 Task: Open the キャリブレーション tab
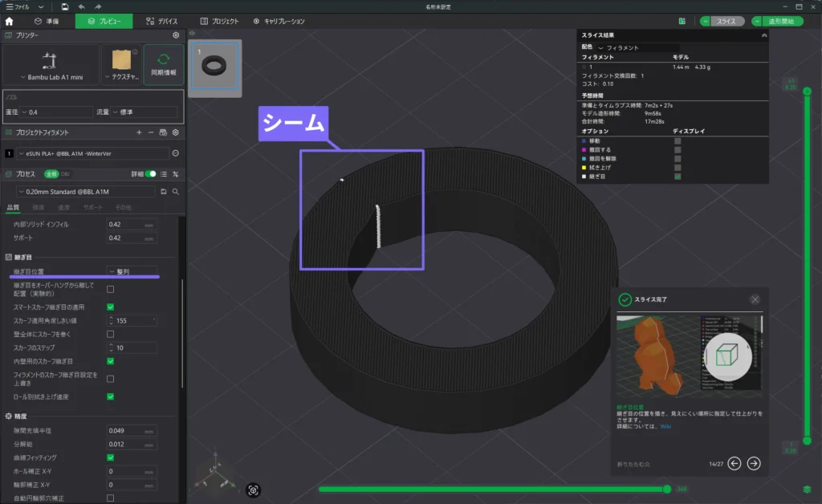pyautogui.click(x=282, y=21)
